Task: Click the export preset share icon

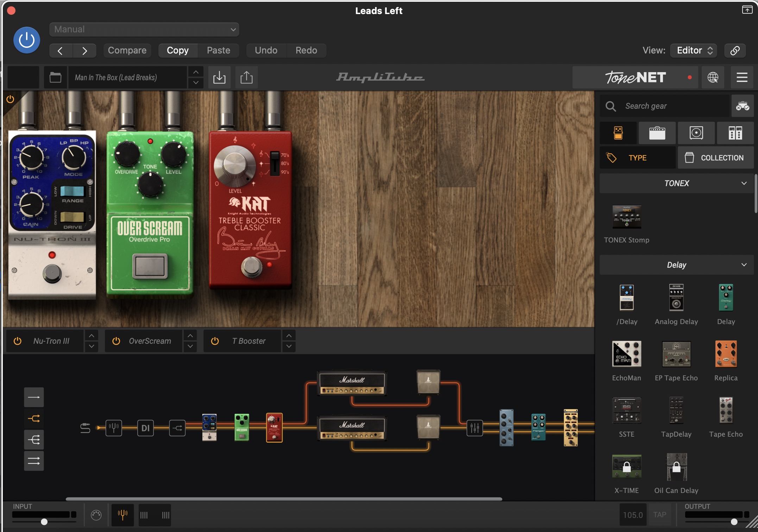Action: pos(246,77)
